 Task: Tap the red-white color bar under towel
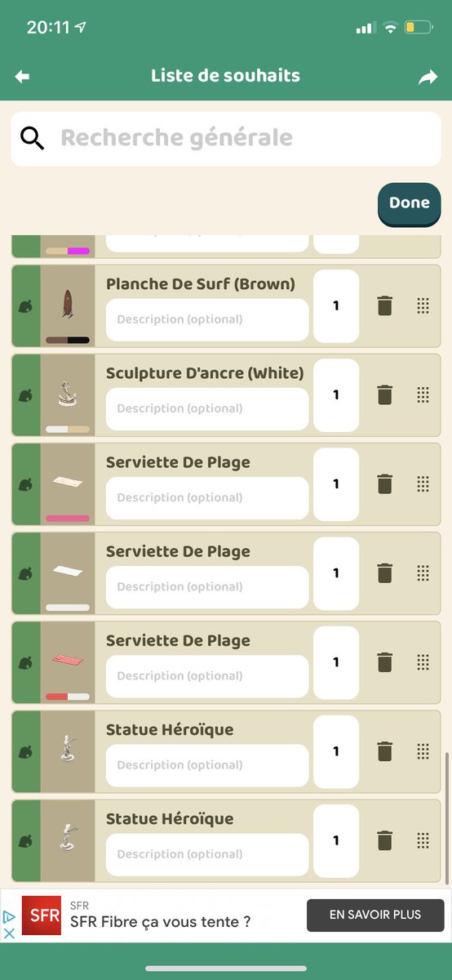coord(68,697)
